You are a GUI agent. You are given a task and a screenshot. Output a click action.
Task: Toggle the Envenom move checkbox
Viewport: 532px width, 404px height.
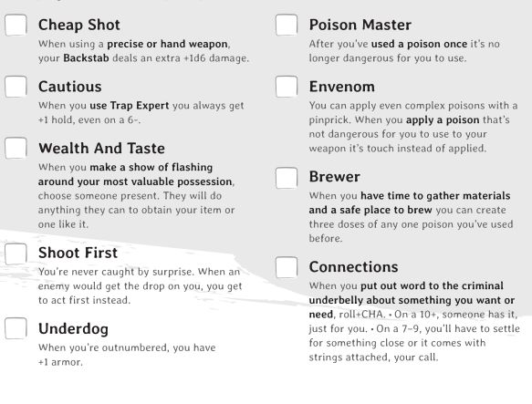pyautogui.click(x=287, y=87)
